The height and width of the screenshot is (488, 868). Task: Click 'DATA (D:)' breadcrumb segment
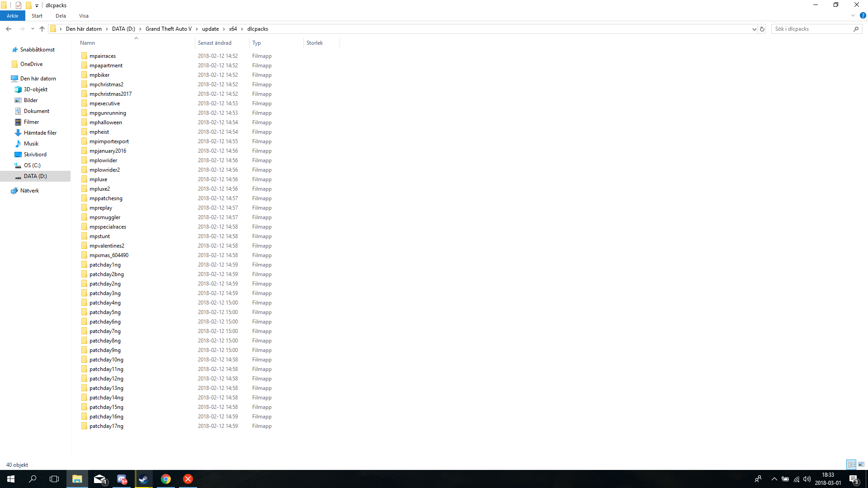[x=123, y=29]
